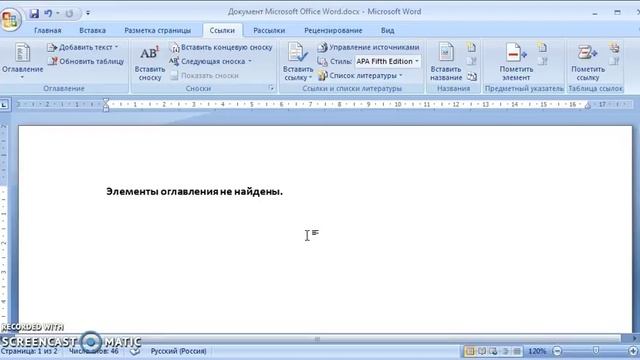Select Full Screen Reading view button

(x=482, y=351)
